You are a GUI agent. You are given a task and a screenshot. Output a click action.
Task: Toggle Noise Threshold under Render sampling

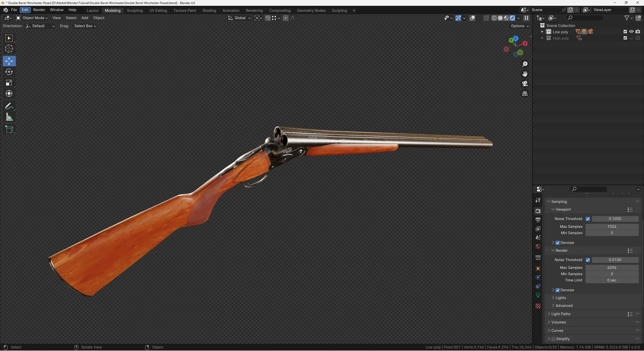point(587,260)
